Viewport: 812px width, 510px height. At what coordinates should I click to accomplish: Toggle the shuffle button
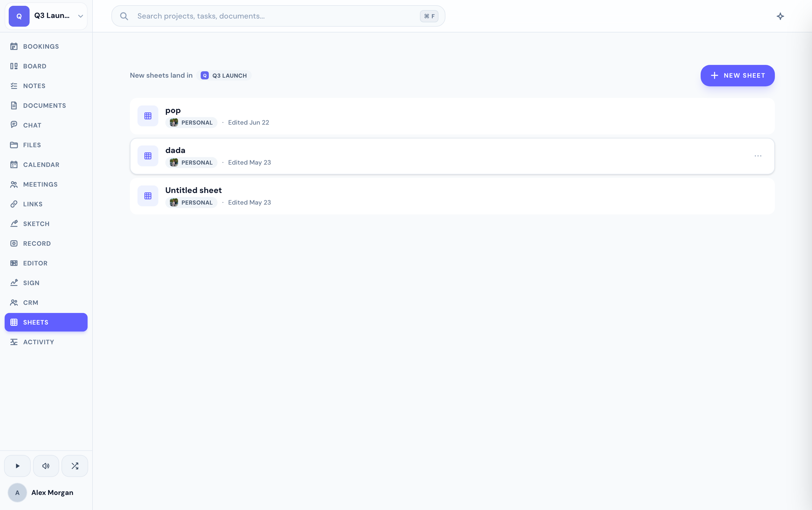75,466
